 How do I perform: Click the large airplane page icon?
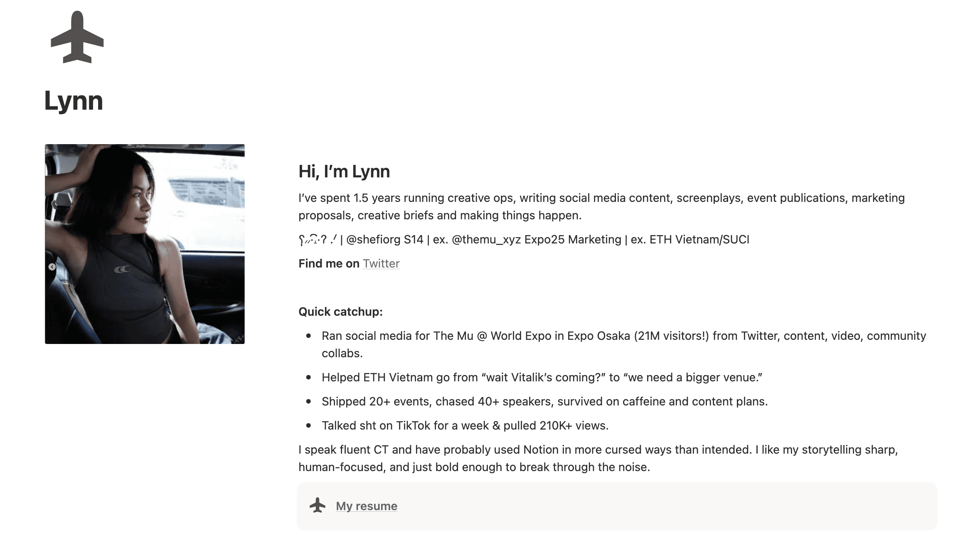tap(77, 37)
